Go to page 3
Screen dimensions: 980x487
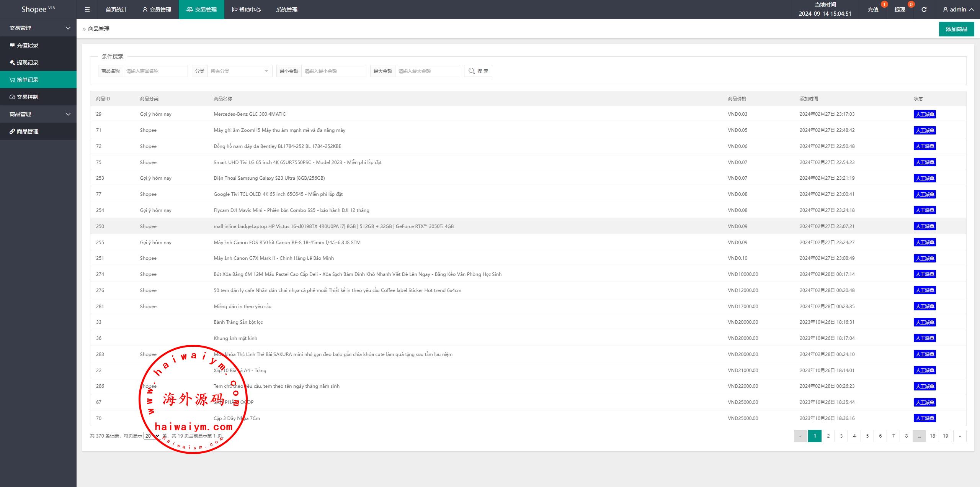click(841, 436)
